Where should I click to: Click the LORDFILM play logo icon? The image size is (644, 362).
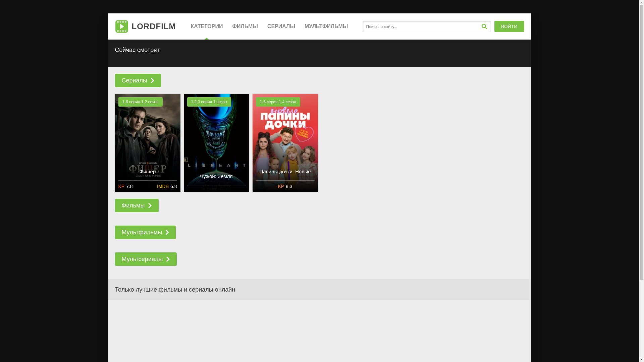point(121,26)
